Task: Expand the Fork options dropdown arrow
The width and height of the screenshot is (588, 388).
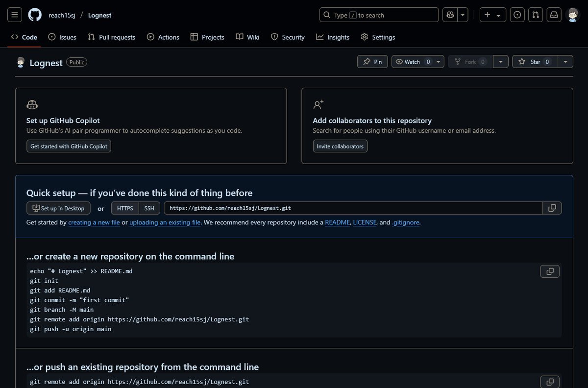Action: 500,62
